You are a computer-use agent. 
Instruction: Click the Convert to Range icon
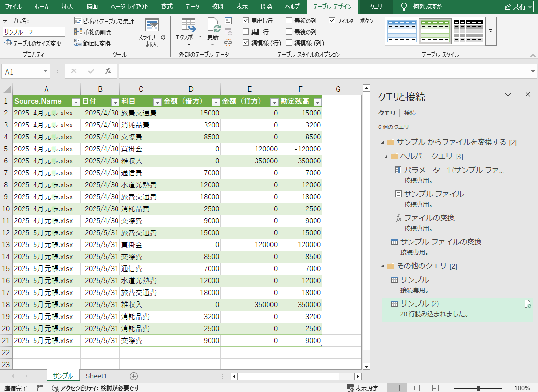pyautogui.click(x=79, y=43)
